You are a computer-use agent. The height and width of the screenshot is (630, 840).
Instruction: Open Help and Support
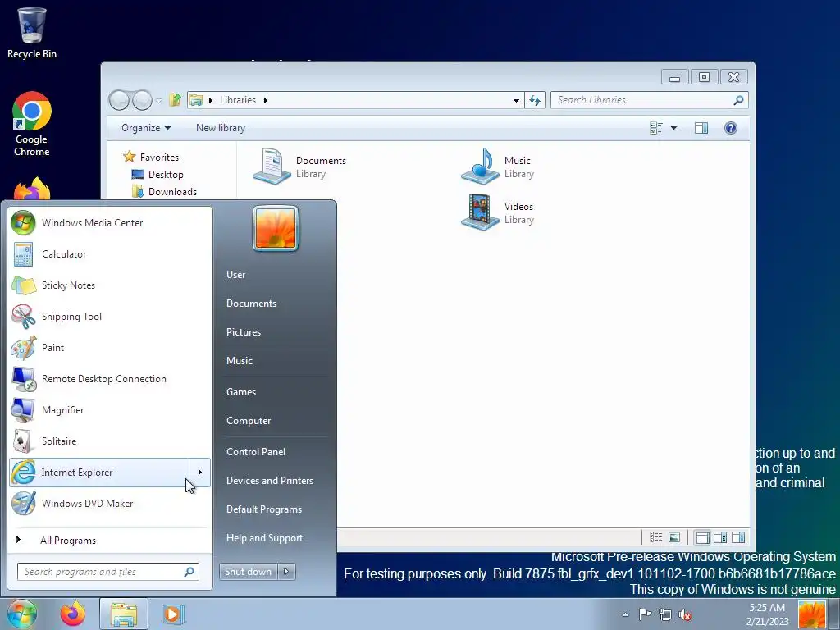pyautogui.click(x=264, y=538)
